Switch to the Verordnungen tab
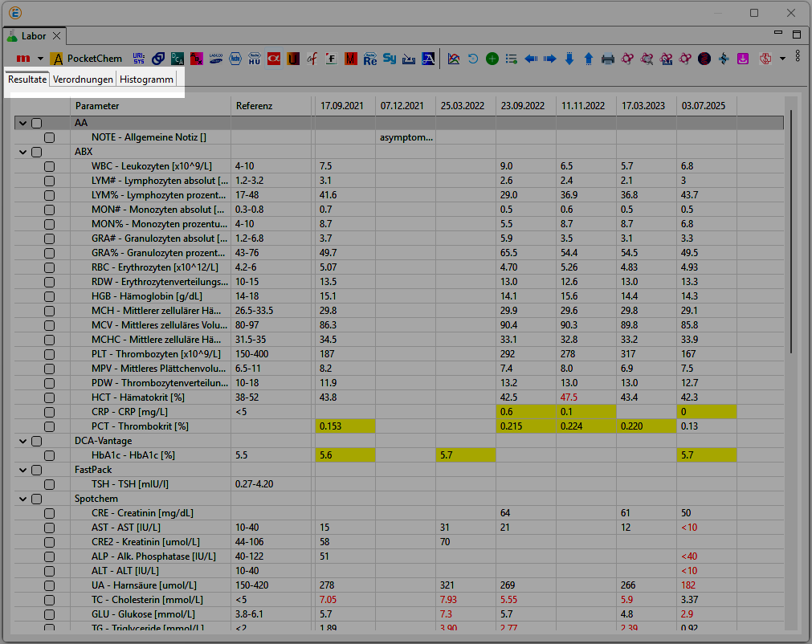The width and height of the screenshot is (812, 644). click(x=83, y=79)
